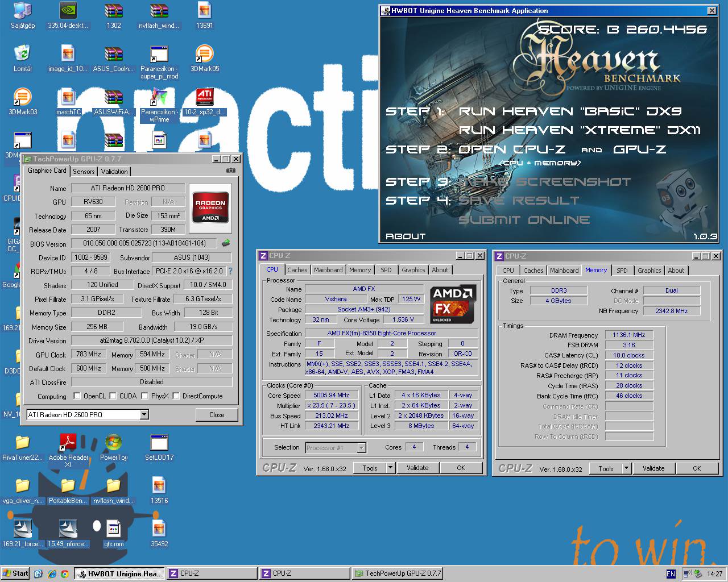Open the ATI Radeon HD 2600 PRO dropdown

point(144,414)
